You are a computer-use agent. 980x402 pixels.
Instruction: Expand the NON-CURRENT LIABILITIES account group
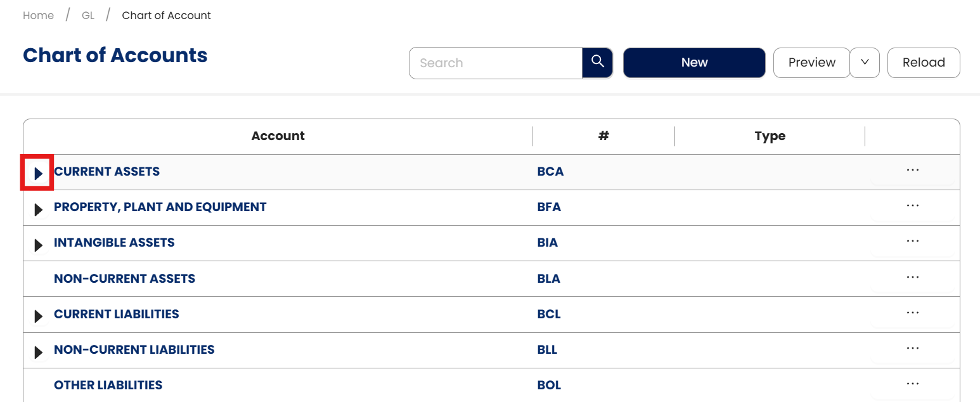tap(38, 351)
